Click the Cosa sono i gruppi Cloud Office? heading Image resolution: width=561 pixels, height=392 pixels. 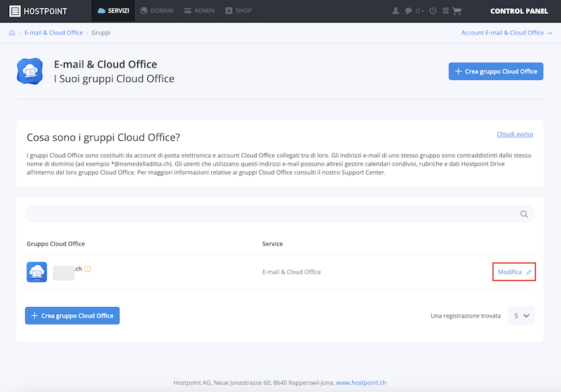[x=103, y=137]
